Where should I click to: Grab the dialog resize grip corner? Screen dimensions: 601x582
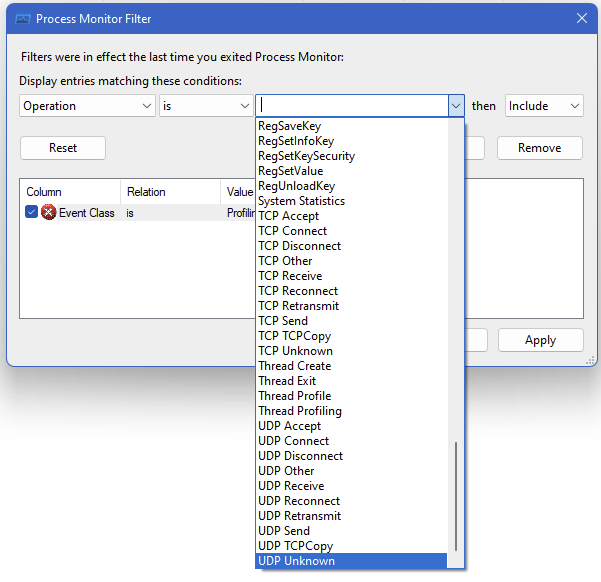point(590,360)
